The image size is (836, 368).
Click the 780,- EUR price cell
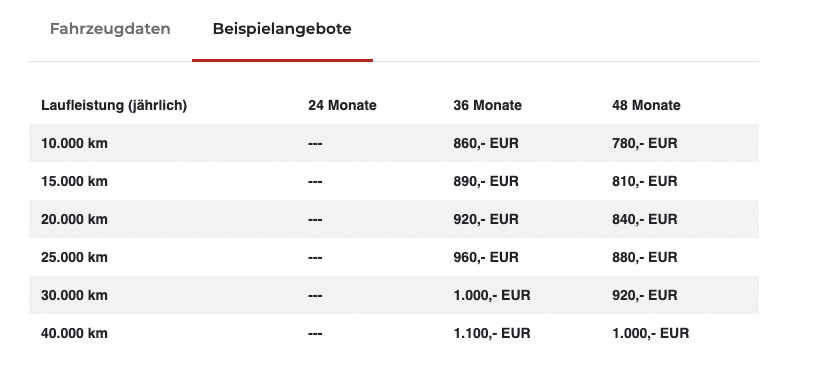click(x=645, y=143)
